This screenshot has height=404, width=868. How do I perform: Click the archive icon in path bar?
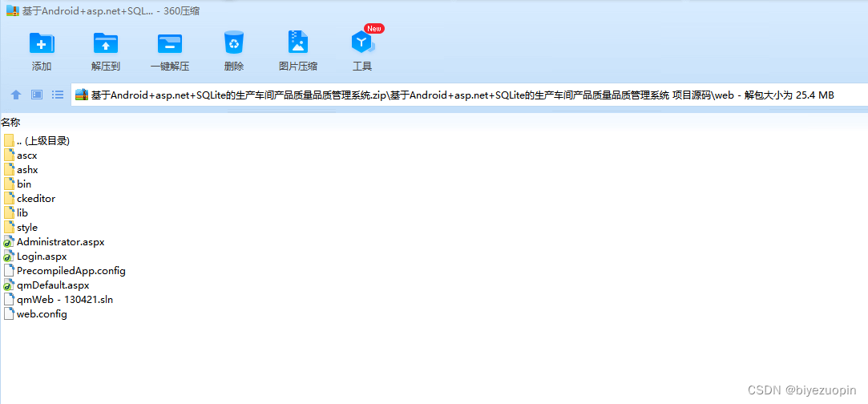point(82,95)
